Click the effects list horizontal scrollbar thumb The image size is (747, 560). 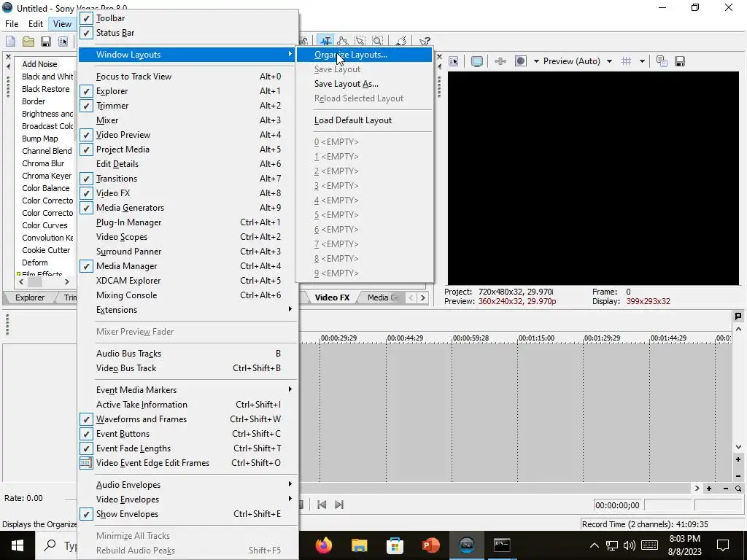[35, 282]
